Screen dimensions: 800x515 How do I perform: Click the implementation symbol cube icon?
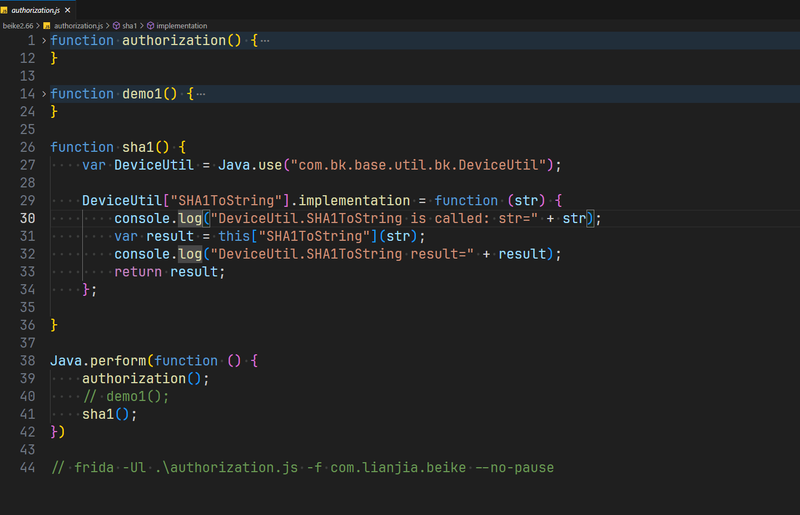151,26
